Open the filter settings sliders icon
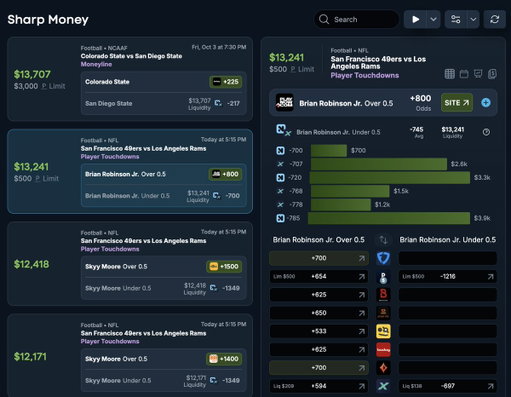Viewport: 511px width, 397px height. tap(456, 19)
